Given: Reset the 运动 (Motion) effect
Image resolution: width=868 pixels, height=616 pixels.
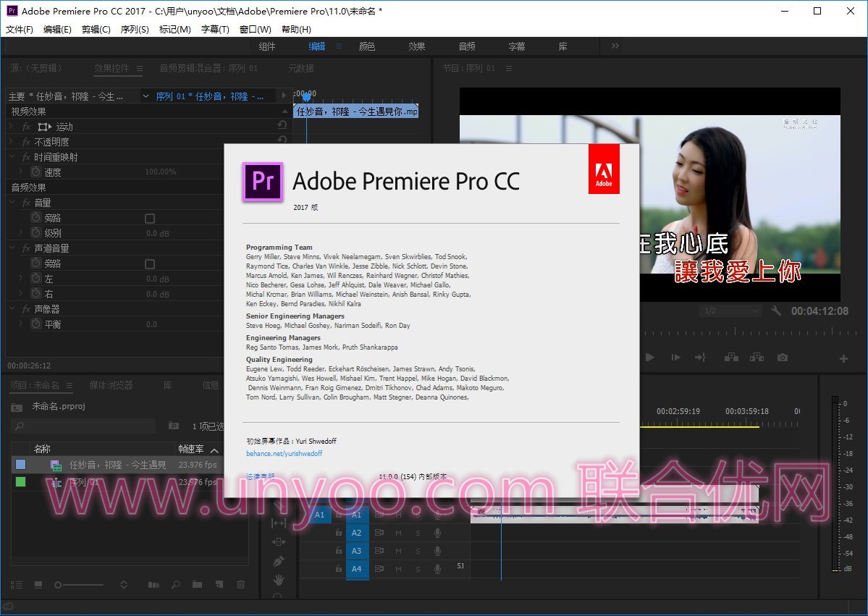Looking at the screenshot, I should tap(282, 126).
